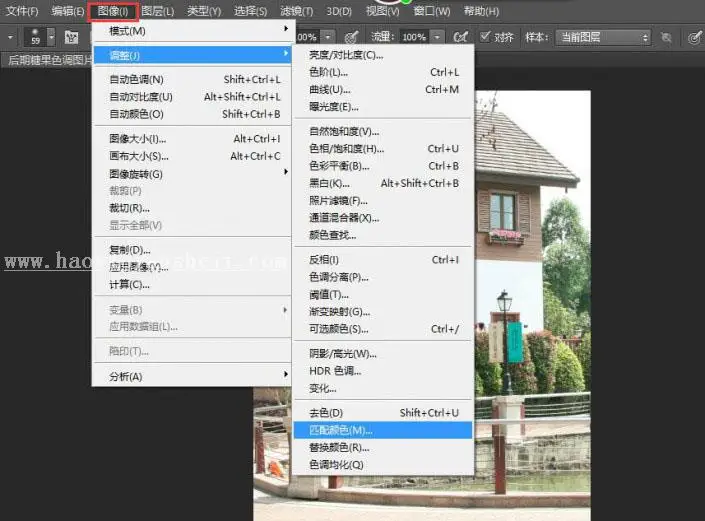Choose 自动色调(N)

(192, 80)
